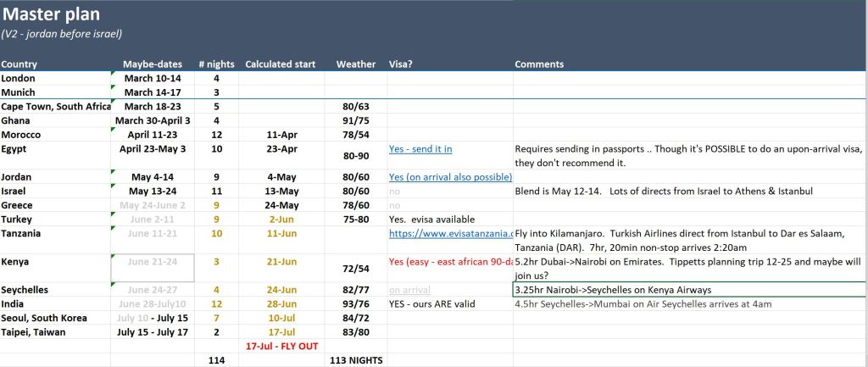
Task: Select the 'Cape Town, South Africa' cell
Action: [x=56, y=107]
